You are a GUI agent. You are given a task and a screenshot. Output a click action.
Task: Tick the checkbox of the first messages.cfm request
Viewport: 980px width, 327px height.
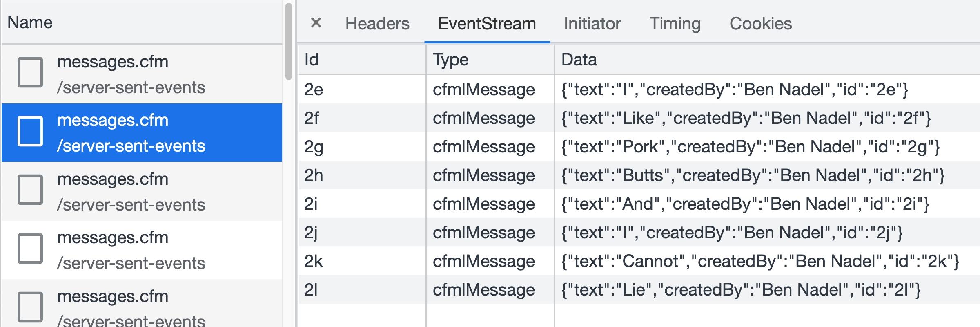click(30, 72)
